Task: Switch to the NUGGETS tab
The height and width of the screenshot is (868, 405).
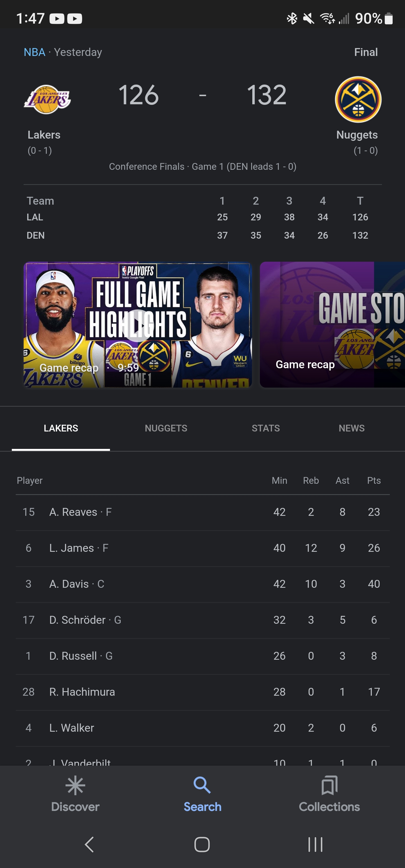Action: (166, 428)
